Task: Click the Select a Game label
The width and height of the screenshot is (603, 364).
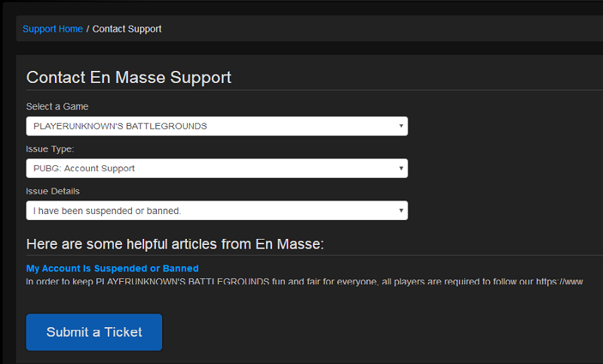Action: (57, 107)
